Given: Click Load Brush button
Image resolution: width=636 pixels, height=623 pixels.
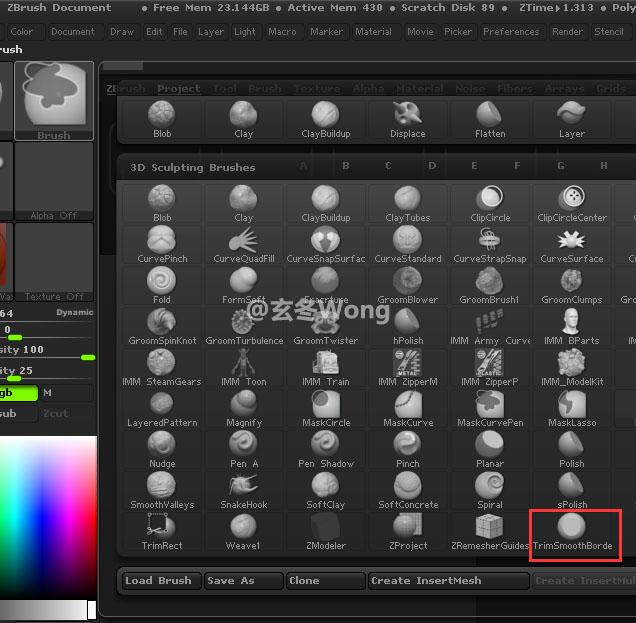Looking at the screenshot, I should click(x=161, y=580).
